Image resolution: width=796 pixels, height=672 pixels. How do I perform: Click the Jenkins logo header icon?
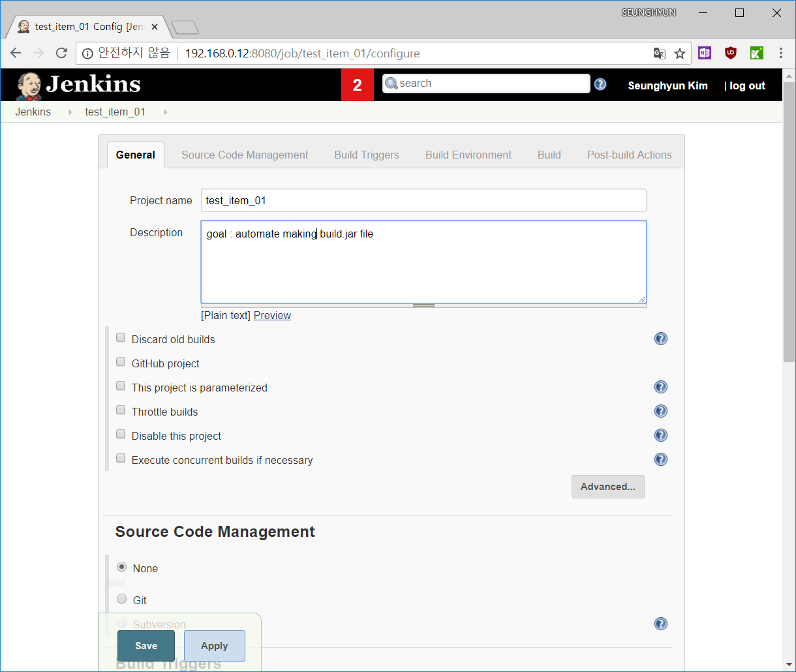78,85
